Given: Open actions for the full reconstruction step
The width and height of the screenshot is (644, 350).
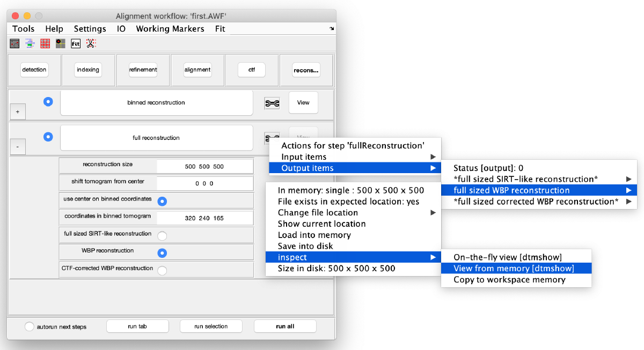Looking at the screenshot, I should click(x=272, y=138).
